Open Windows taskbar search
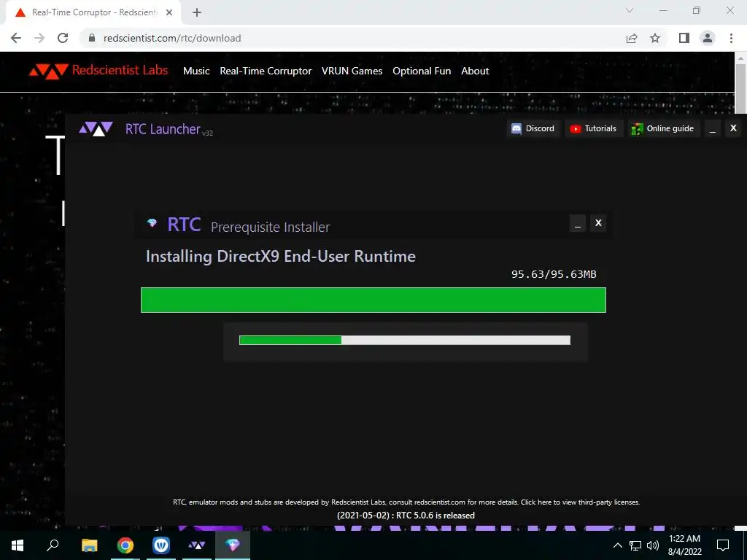 point(53,545)
